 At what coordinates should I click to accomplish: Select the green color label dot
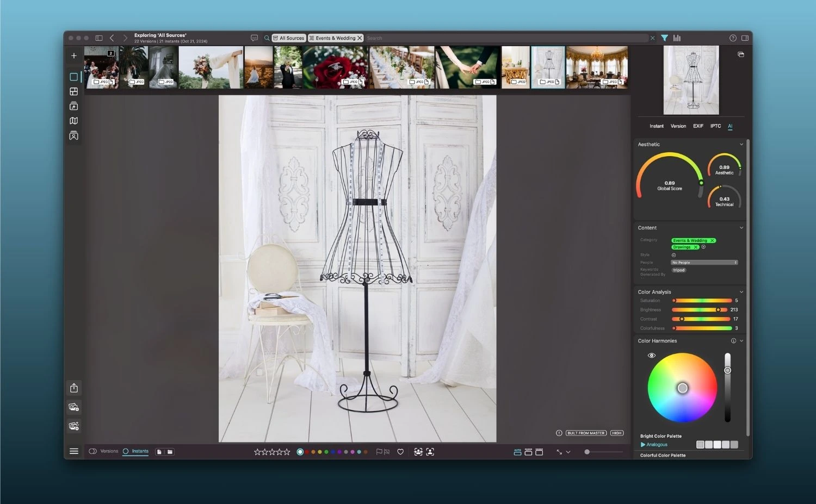pos(326,452)
